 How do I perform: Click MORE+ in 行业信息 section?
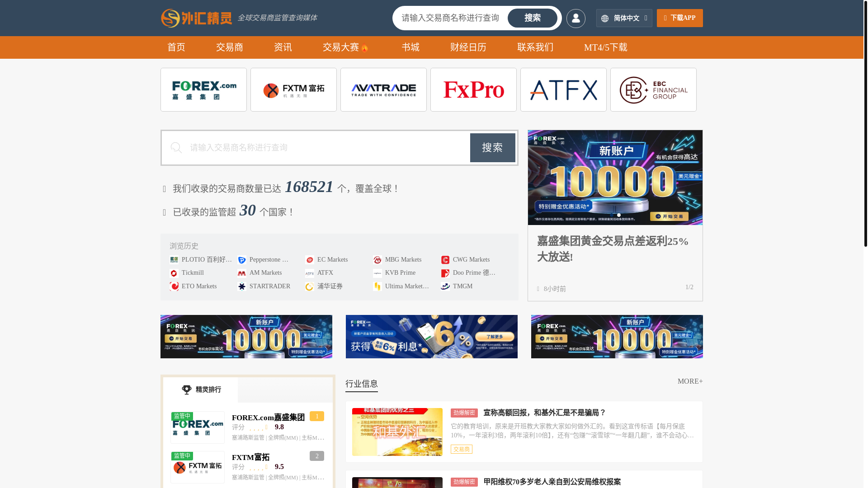[x=690, y=381]
